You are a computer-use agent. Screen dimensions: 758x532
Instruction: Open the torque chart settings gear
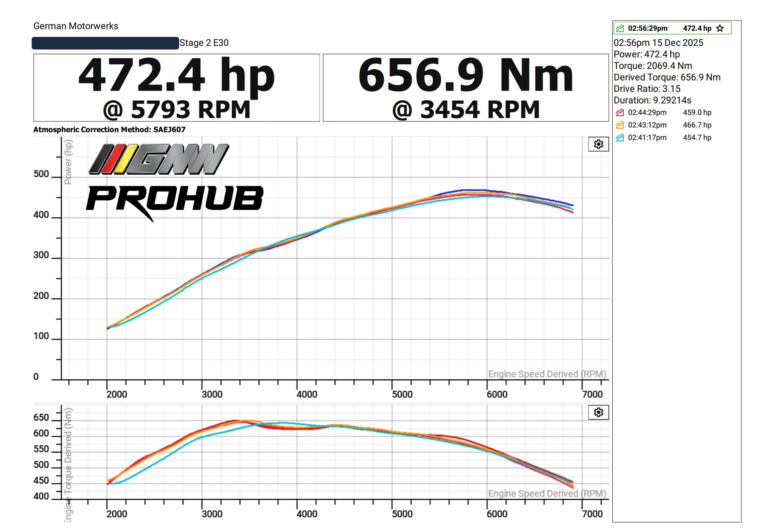598,412
